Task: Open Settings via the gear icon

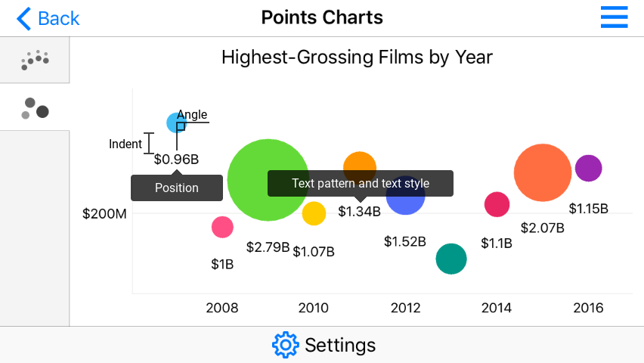Action: coord(285,345)
